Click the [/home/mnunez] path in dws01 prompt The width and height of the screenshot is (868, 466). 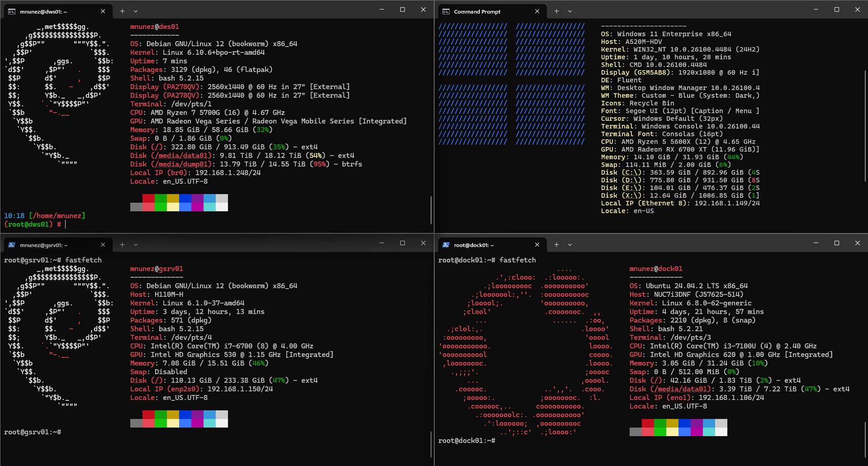[57, 216]
